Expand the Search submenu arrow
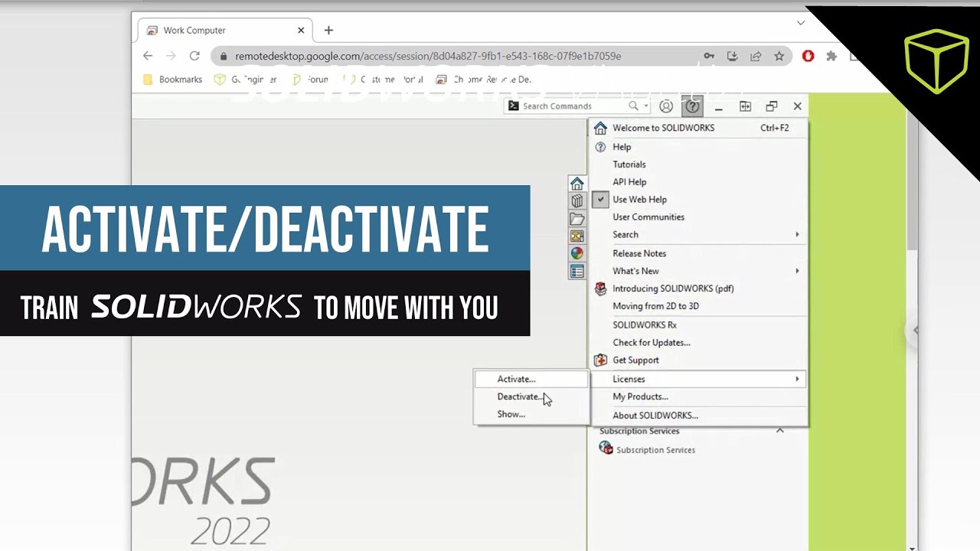 click(x=797, y=234)
